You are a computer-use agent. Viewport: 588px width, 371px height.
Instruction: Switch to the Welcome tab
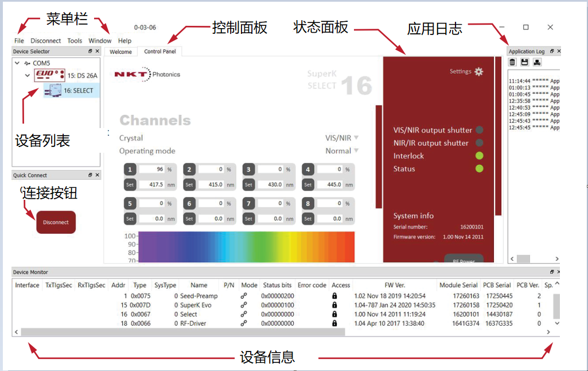120,52
